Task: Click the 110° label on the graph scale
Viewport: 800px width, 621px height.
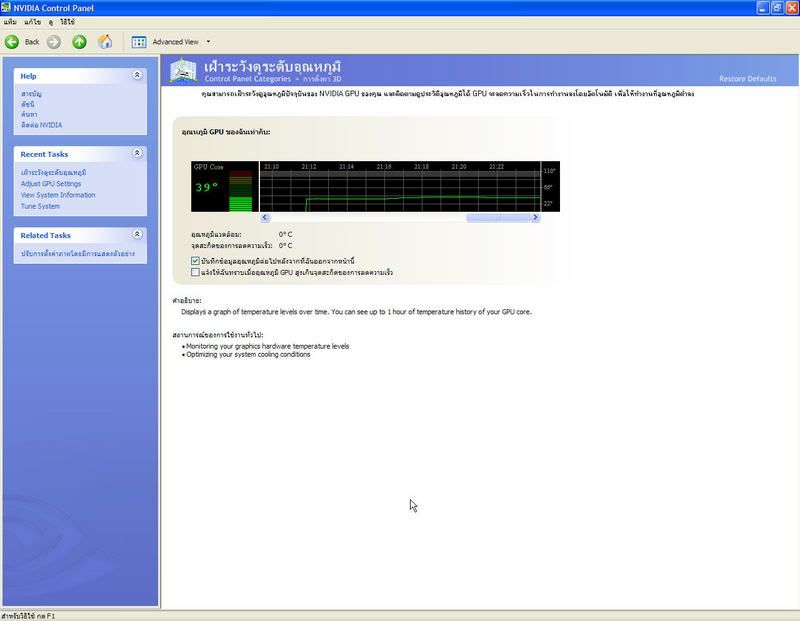Action: (549, 171)
